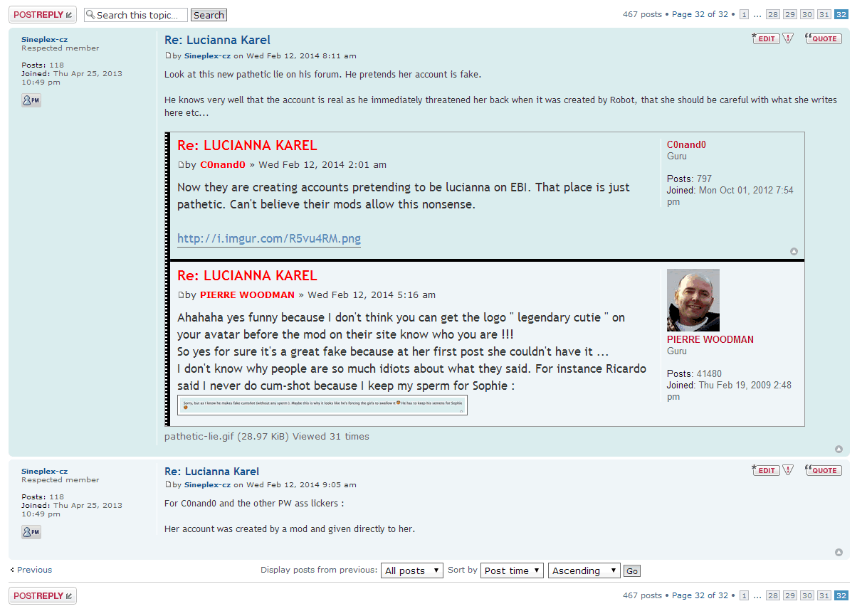862x616 pixels.
Task: Open the i.imgur.com/R5vu4RM.png link
Action: tap(269, 239)
